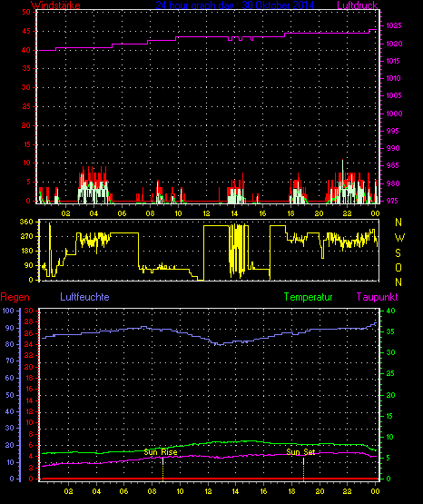Click the Temperatur legend label
The image size is (423, 504).
[x=308, y=297]
